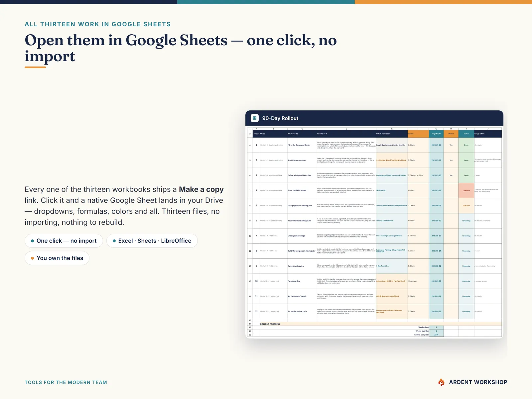Screen dimensions: 532x399
Task: Select the 'You own the files' pill
Action: coord(57,258)
